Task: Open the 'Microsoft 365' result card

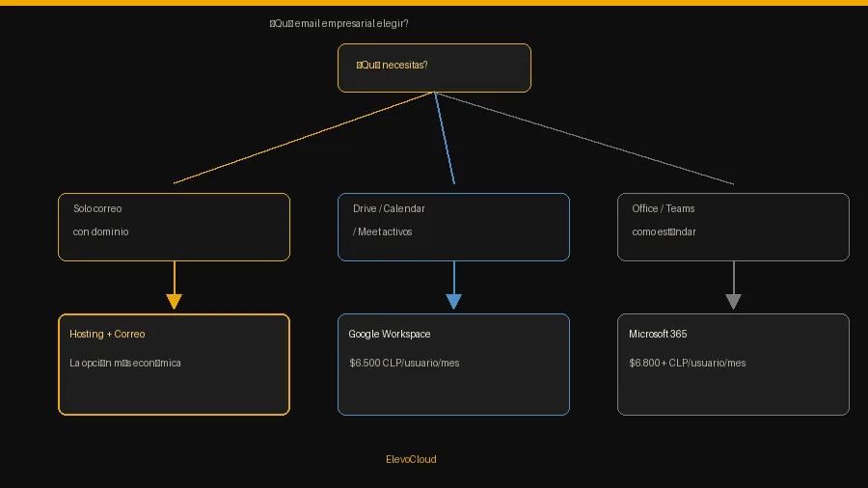Action: coord(733,364)
